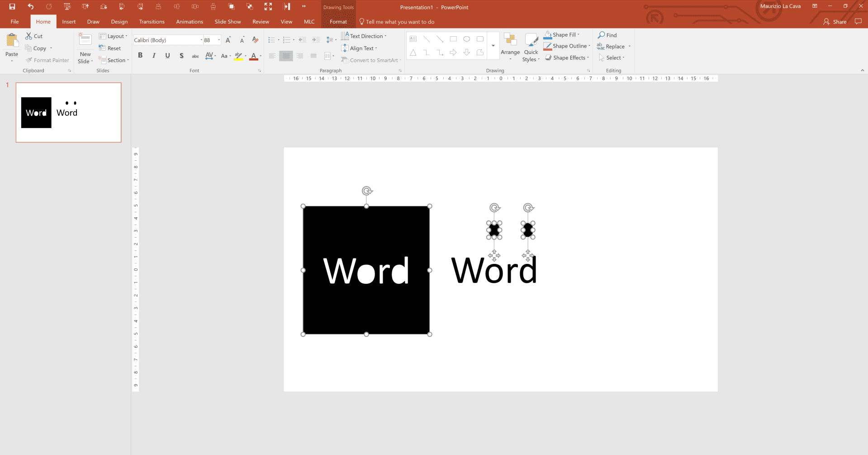Insert a Text Box from the shapes gallery
The height and width of the screenshot is (455, 868).
(413, 39)
